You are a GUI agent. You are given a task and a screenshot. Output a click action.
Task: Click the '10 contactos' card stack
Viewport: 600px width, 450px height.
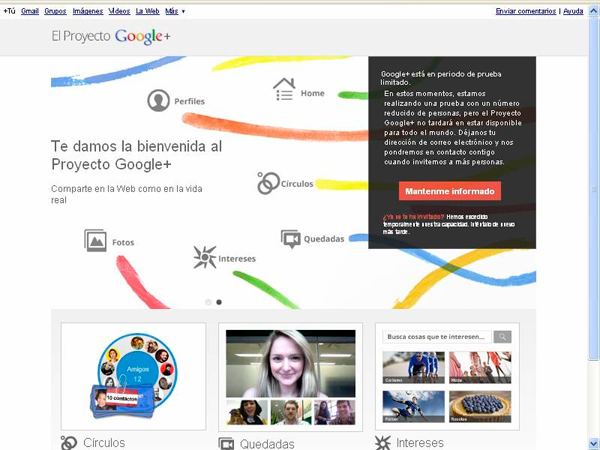coord(122,400)
